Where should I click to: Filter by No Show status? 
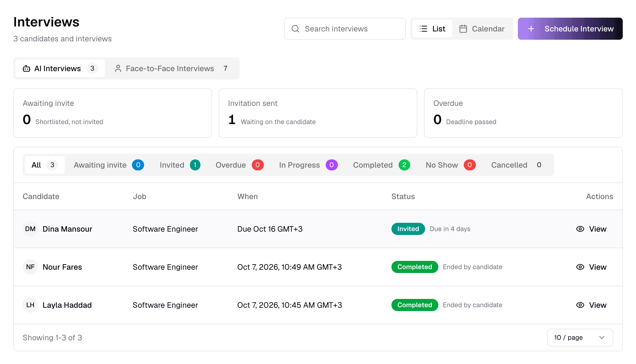(x=451, y=165)
